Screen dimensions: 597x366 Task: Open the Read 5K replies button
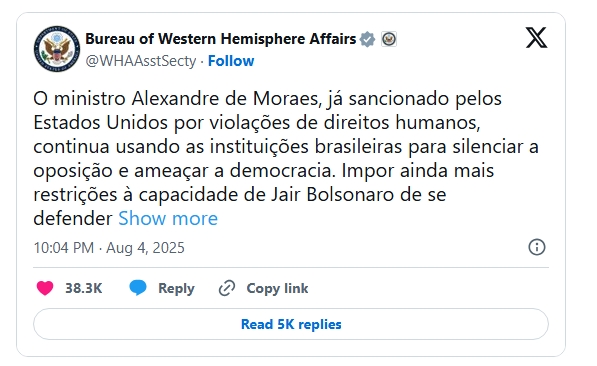[291, 324]
